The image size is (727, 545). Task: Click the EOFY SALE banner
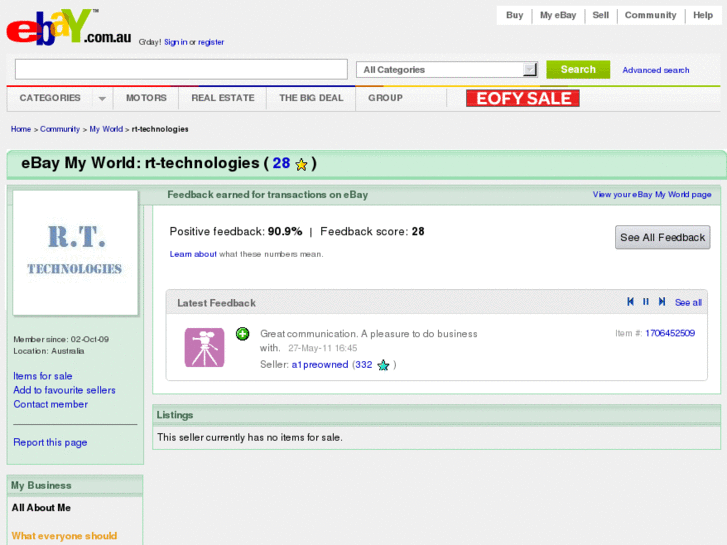(x=523, y=98)
